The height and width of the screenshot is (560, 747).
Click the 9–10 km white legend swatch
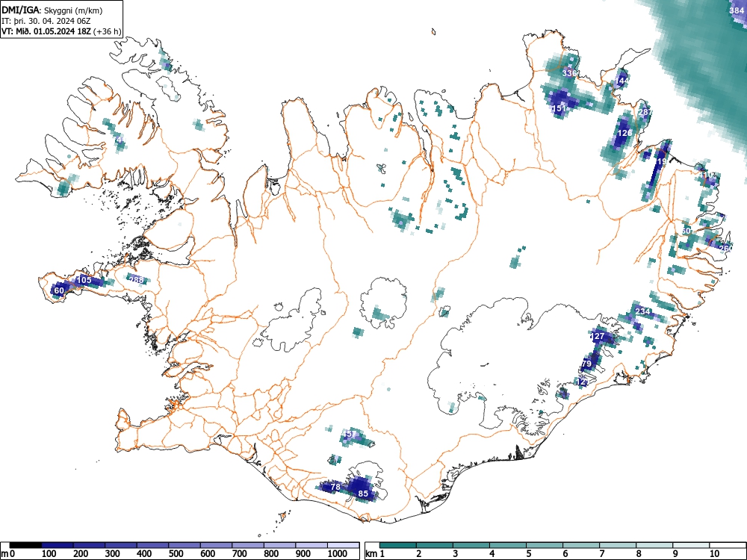click(x=691, y=545)
